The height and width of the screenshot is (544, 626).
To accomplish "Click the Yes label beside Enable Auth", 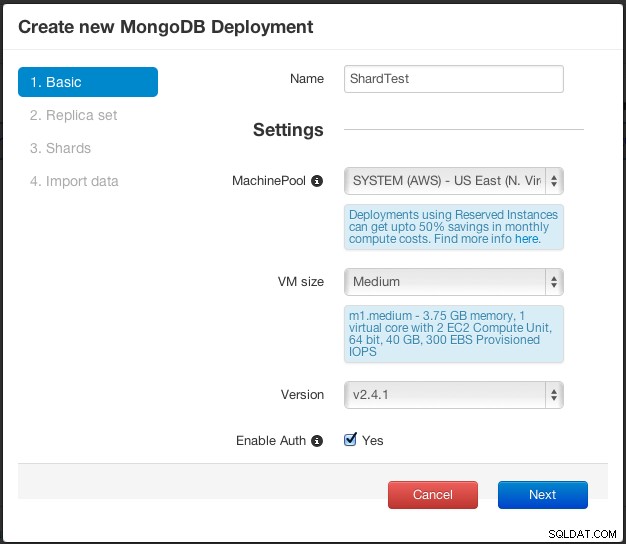I will point(372,441).
